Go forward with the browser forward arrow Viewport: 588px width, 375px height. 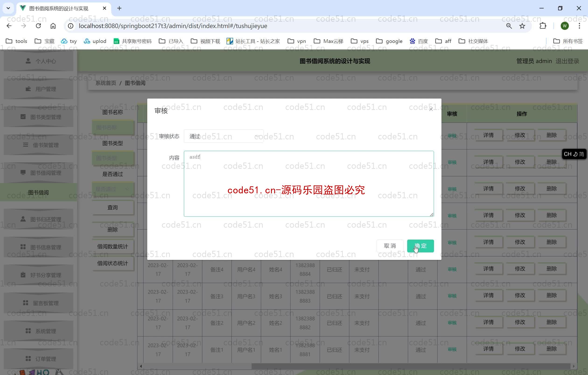[24, 26]
